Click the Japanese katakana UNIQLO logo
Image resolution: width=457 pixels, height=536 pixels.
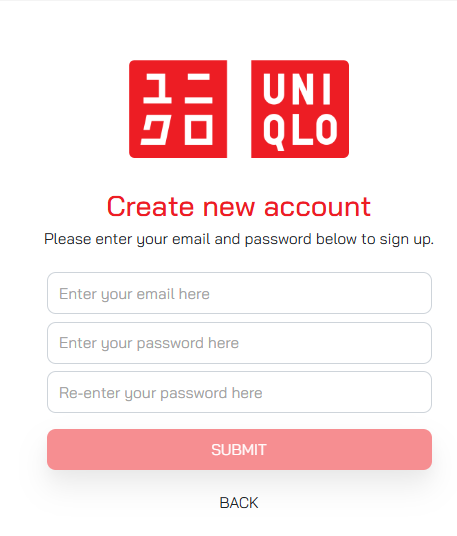[x=178, y=109]
